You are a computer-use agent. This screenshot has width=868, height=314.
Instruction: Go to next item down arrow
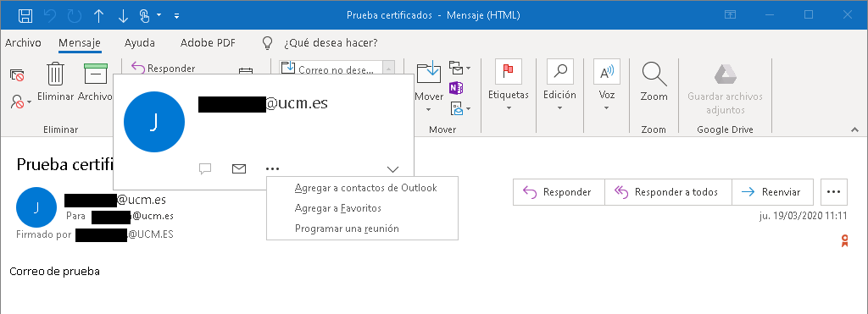[123, 16]
